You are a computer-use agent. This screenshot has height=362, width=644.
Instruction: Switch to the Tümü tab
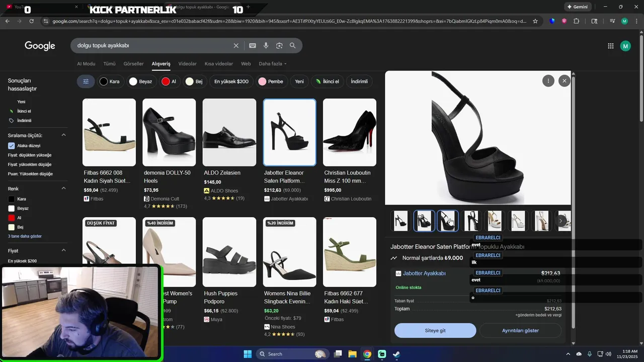coord(109,64)
